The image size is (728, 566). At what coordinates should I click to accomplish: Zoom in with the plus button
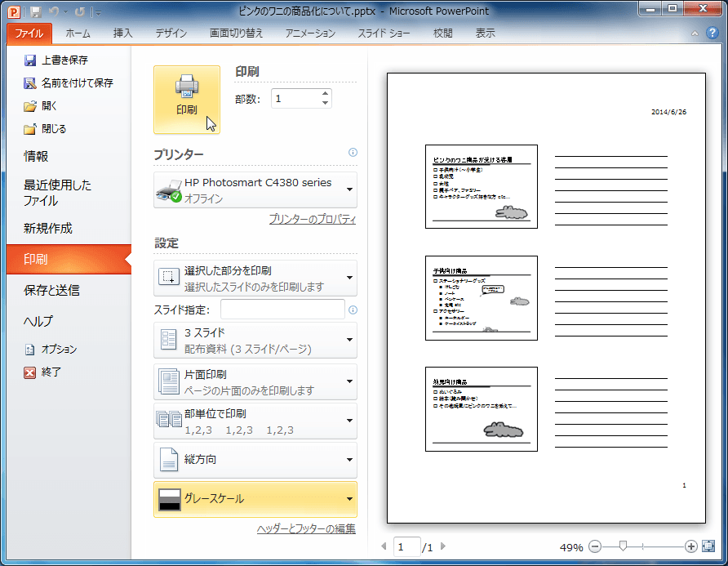point(690,546)
